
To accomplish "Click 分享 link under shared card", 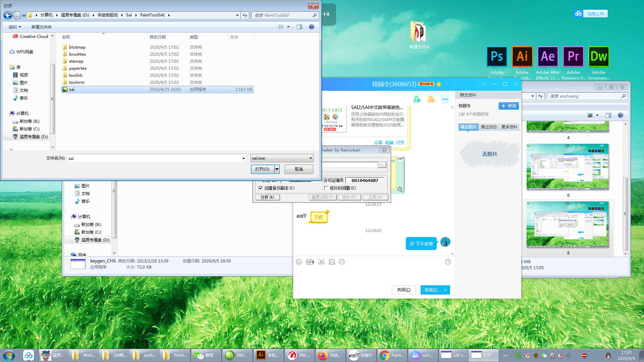I will click(x=378, y=143).
